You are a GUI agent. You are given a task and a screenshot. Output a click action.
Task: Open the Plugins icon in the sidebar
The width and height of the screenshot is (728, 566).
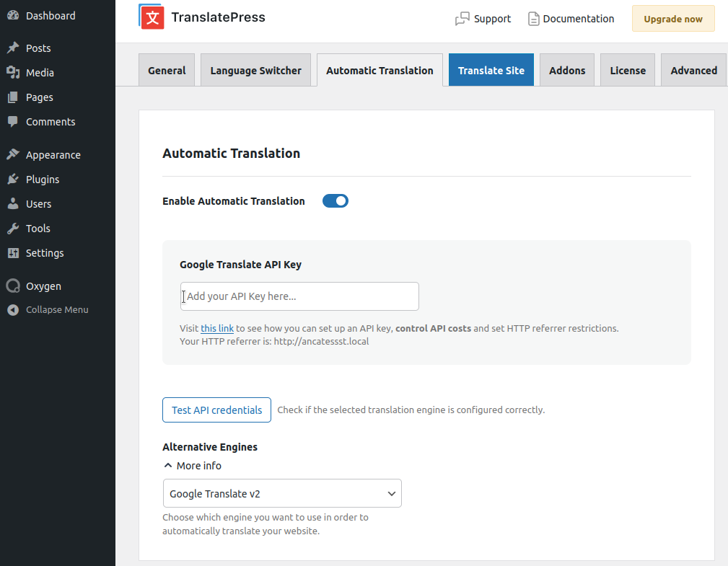pos(12,179)
